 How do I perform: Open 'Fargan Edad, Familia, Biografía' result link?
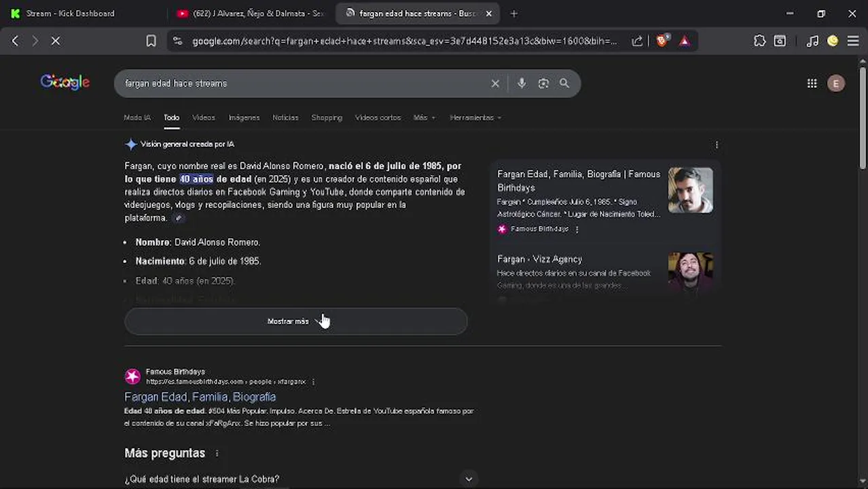click(x=200, y=397)
